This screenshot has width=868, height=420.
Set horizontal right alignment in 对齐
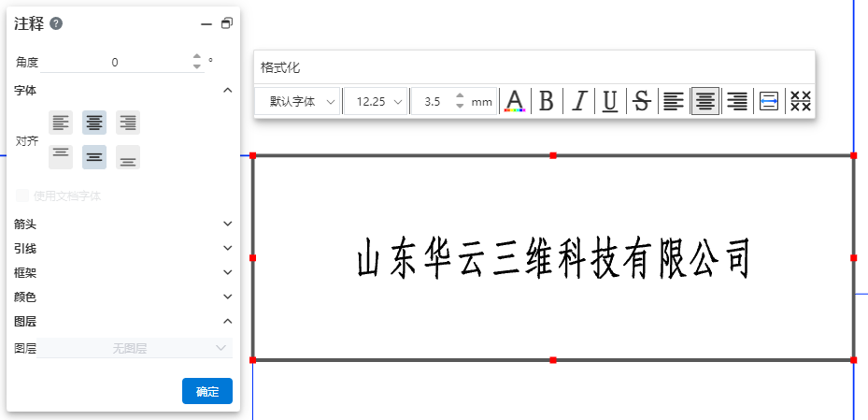128,123
